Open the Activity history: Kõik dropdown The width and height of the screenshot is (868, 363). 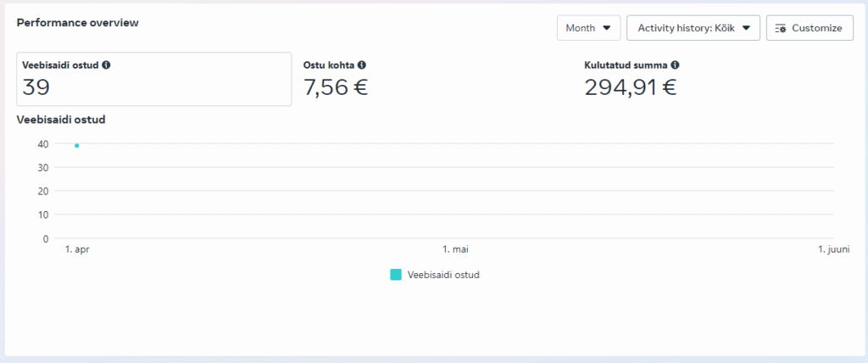coord(693,28)
